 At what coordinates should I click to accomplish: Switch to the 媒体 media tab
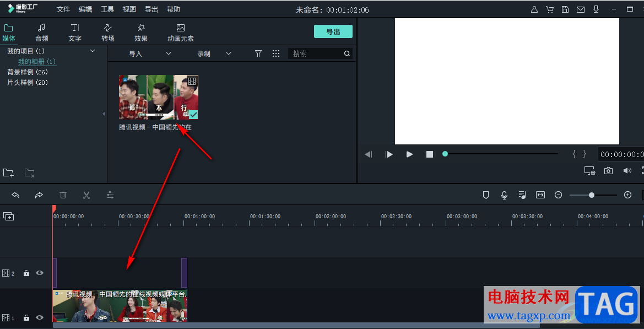(9, 33)
